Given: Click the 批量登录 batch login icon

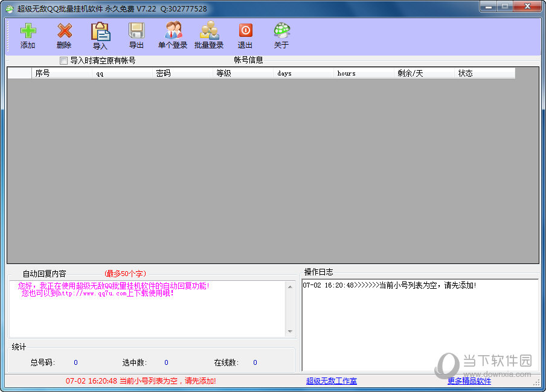Looking at the screenshot, I should click(x=209, y=30).
